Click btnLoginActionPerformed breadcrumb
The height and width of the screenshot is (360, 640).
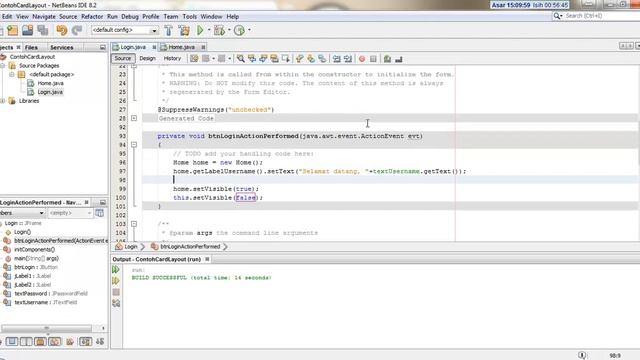coord(190,247)
